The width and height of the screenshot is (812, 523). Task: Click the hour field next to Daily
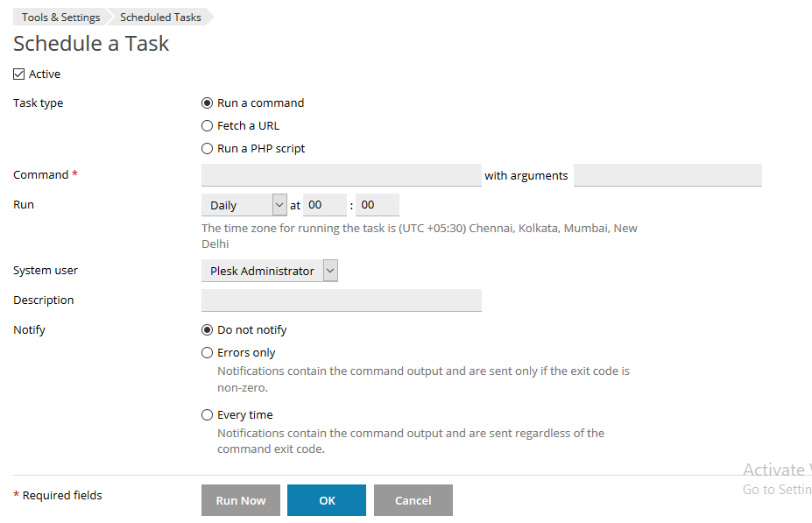click(324, 204)
